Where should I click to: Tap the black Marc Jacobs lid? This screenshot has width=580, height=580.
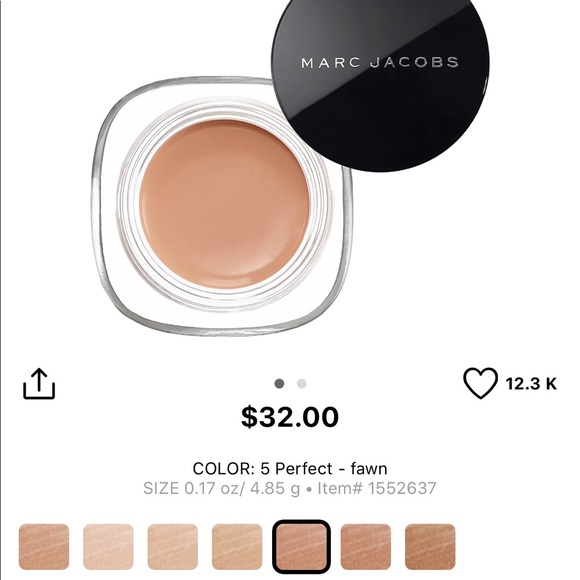pyautogui.click(x=380, y=83)
